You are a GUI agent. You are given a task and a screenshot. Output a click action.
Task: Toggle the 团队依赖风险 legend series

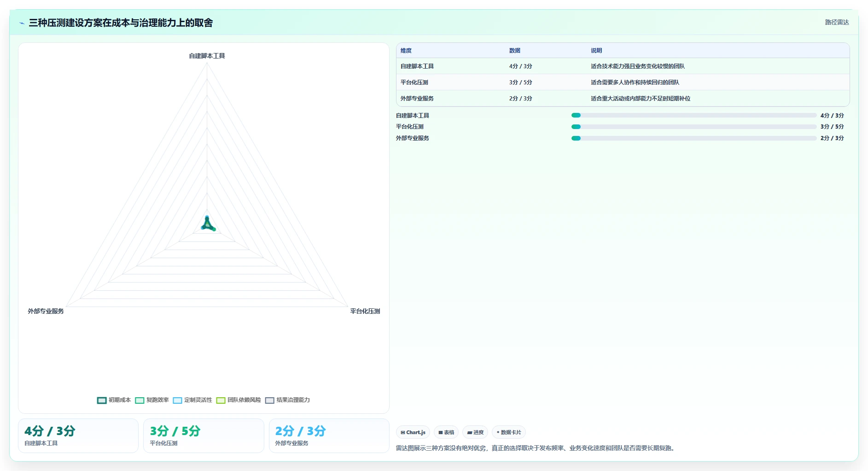pyautogui.click(x=239, y=400)
